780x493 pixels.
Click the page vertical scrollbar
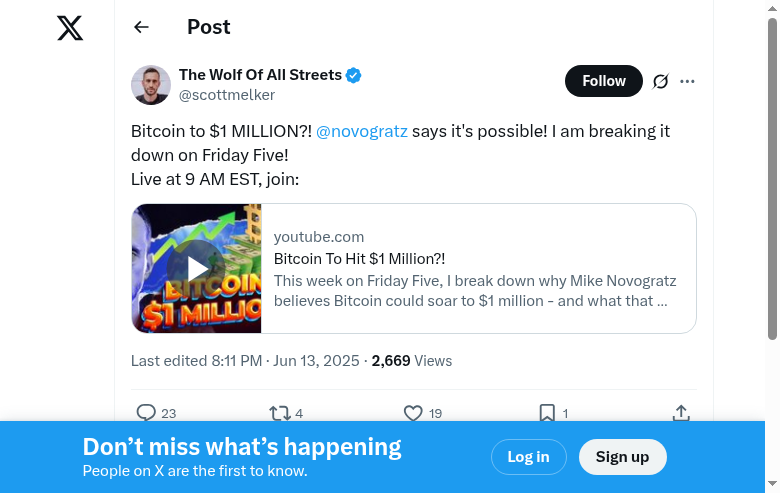(772, 180)
